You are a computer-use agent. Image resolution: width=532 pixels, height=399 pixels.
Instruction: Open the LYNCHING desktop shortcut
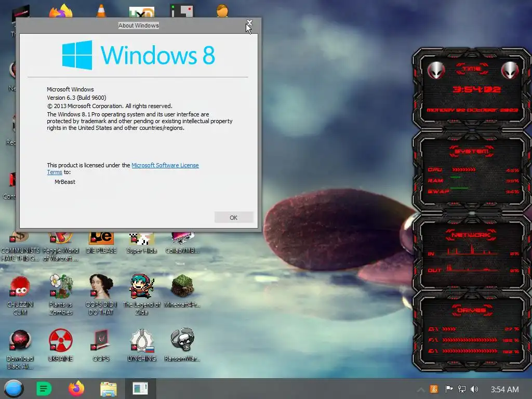(x=141, y=345)
